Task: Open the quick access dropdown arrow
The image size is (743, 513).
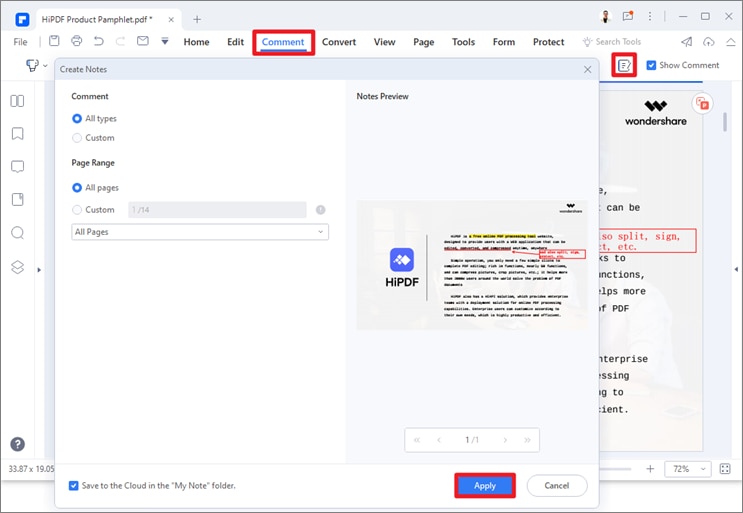Action: [x=164, y=41]
